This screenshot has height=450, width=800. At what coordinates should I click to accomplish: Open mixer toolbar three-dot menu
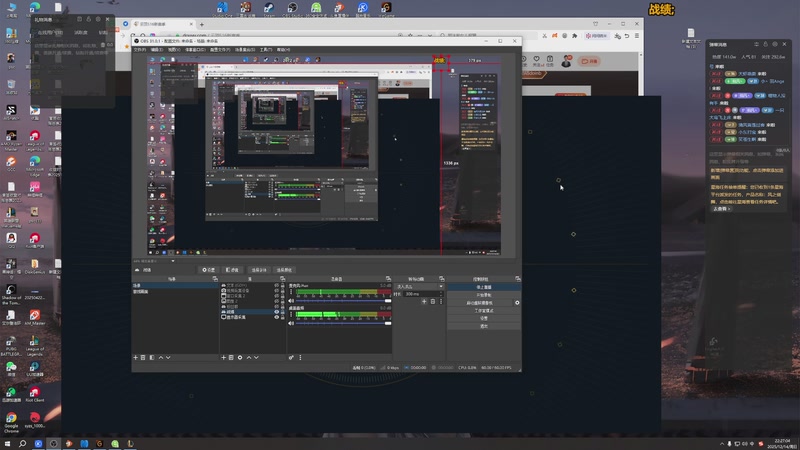(x=300, y=358)
